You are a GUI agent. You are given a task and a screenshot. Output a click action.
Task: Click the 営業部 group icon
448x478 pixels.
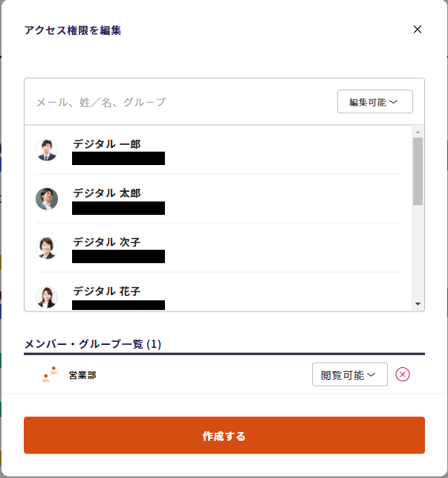pyautogui.click(x=50, y=375)
